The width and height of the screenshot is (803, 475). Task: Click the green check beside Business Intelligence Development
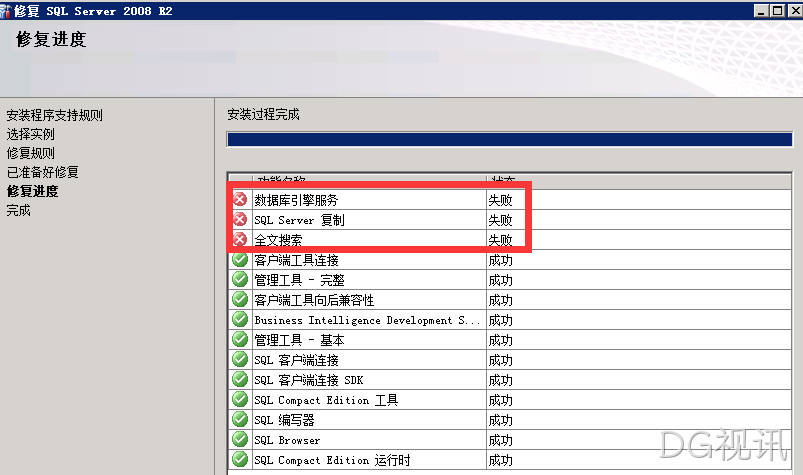(x=240, y=319)
